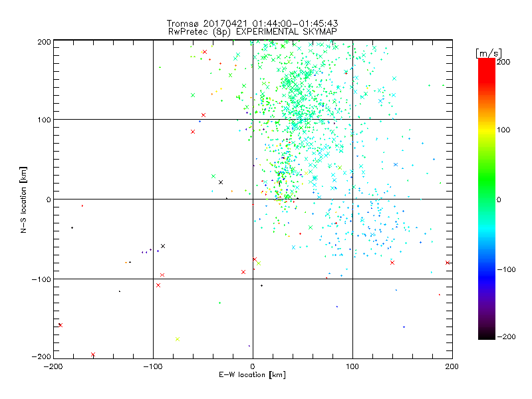
Task: Click the '200' label on the colorbar
Action: 503,62
